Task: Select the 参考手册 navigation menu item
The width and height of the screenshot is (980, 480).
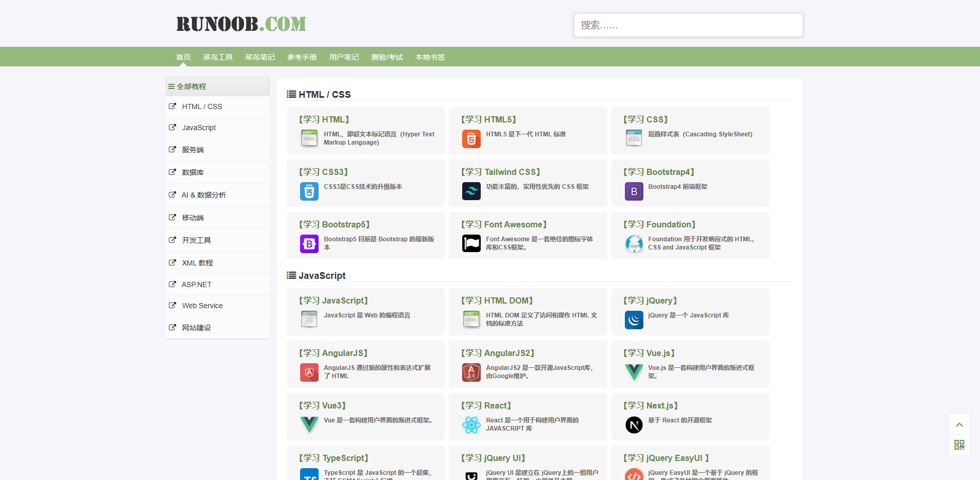Action: [x=302, y=57]
